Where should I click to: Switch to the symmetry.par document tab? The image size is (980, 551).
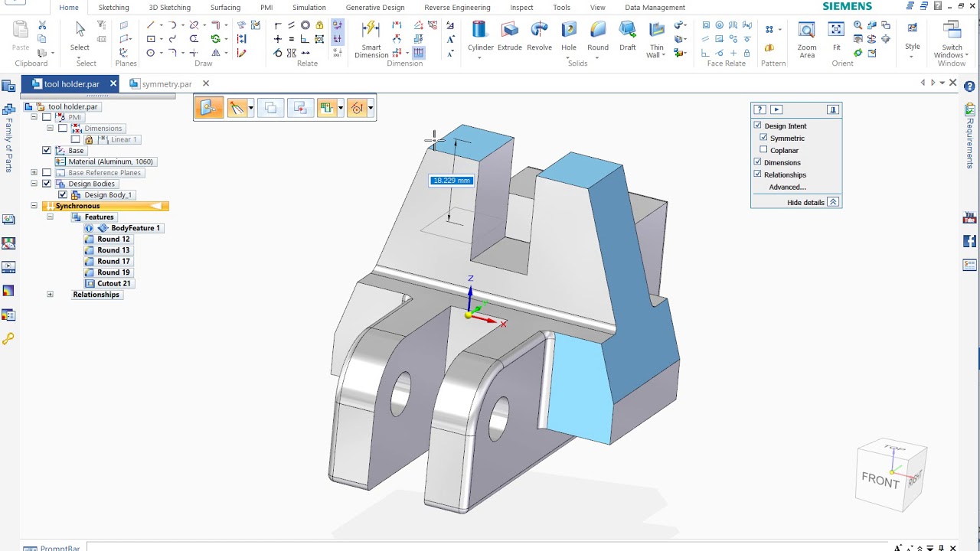tap(166, 84)
